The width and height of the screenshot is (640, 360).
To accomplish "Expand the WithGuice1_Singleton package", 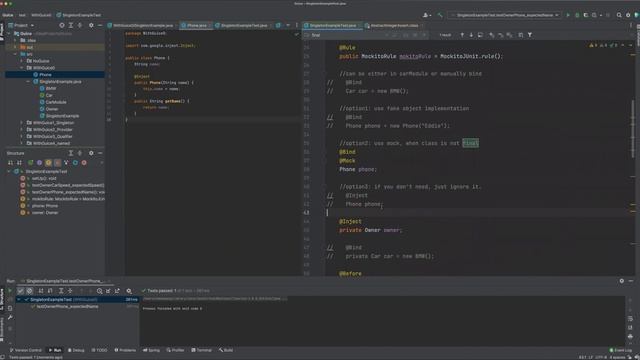I will (22, 123).
